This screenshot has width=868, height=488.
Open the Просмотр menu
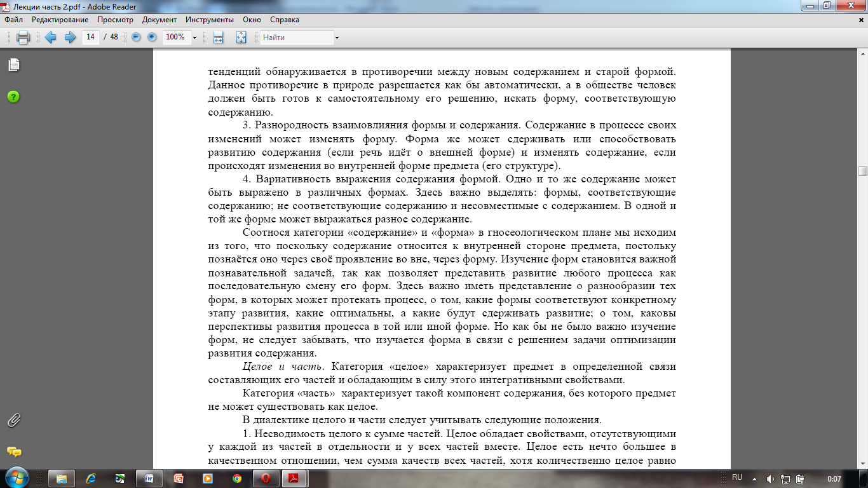(115, 20)
